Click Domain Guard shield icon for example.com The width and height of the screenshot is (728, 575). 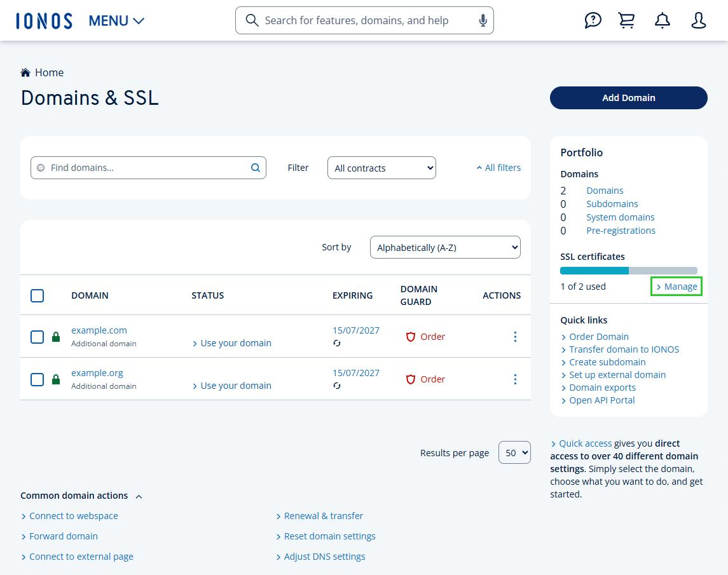(x=411, y=337)
